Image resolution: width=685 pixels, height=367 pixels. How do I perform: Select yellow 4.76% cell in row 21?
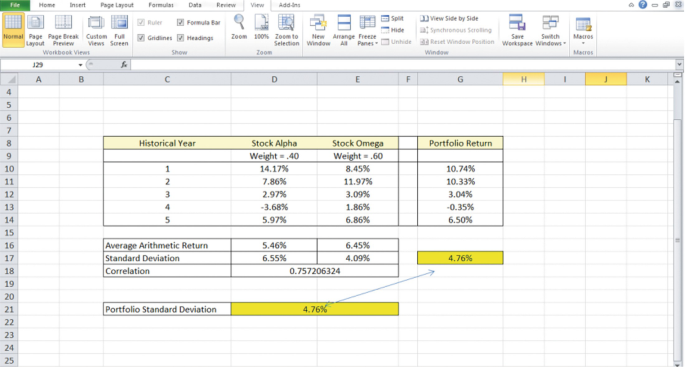point(315,309)
